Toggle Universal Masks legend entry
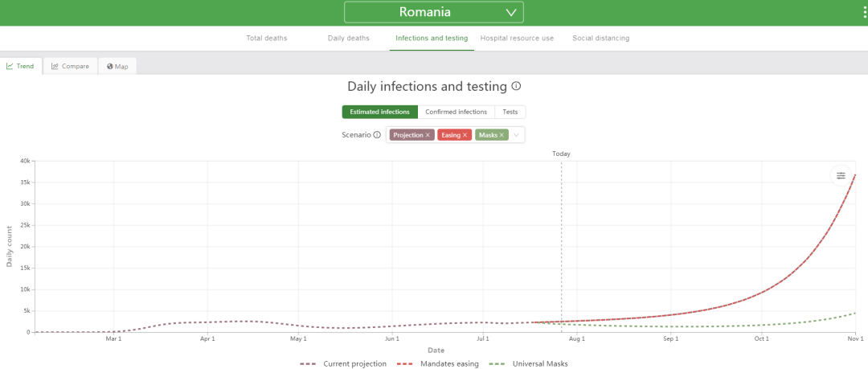The height and width of the screenshot is (369, 868). click(530, 364)
